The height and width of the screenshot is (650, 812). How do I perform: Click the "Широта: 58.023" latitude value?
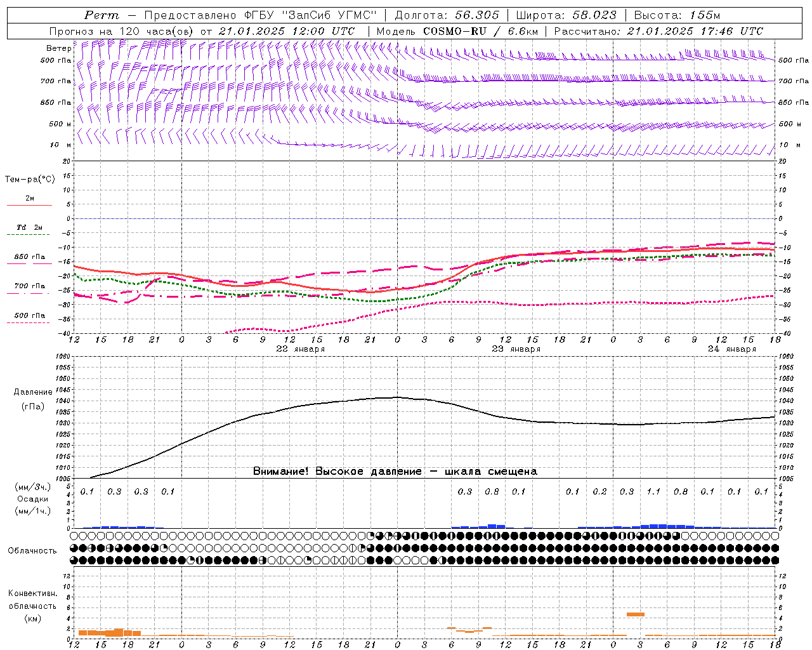[x=566, y=15]
